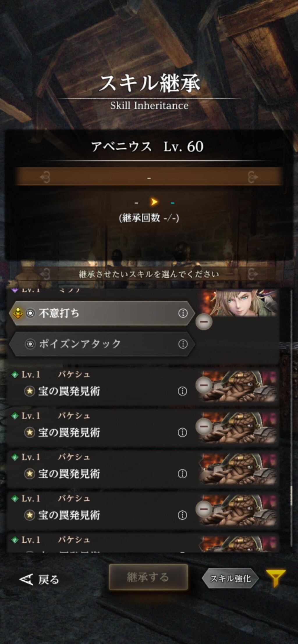Open info for 不意打ち skill
The width and height of the screenshot is (298, 644).
tap(183, 313)
